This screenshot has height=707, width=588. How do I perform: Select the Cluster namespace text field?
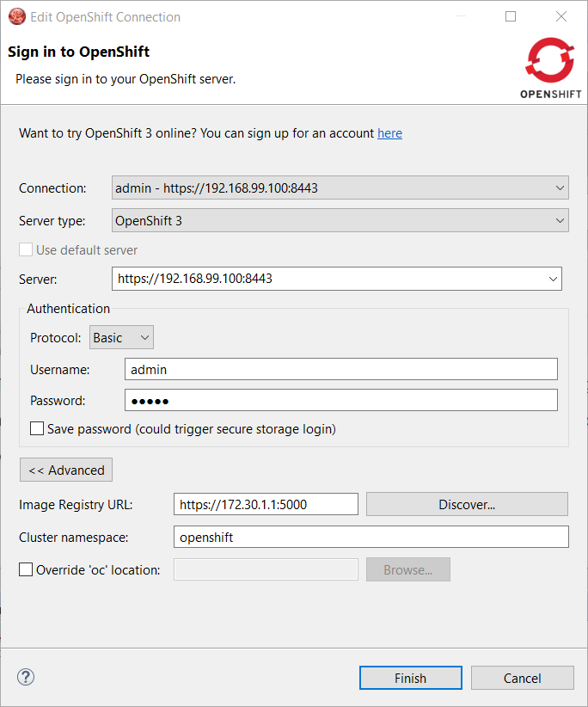(371, 537)
